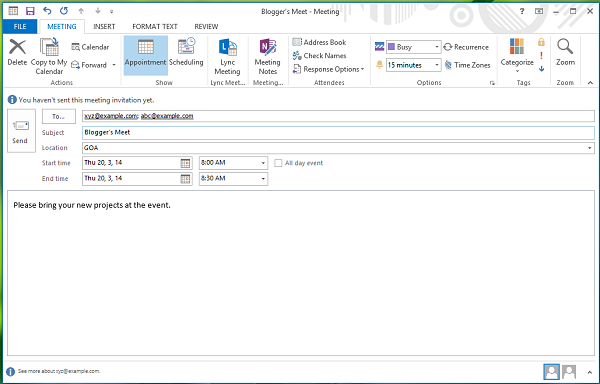Switch to the INSERT ribbon tab
Viewport: 600px width, 384px height.
(104, 26)
